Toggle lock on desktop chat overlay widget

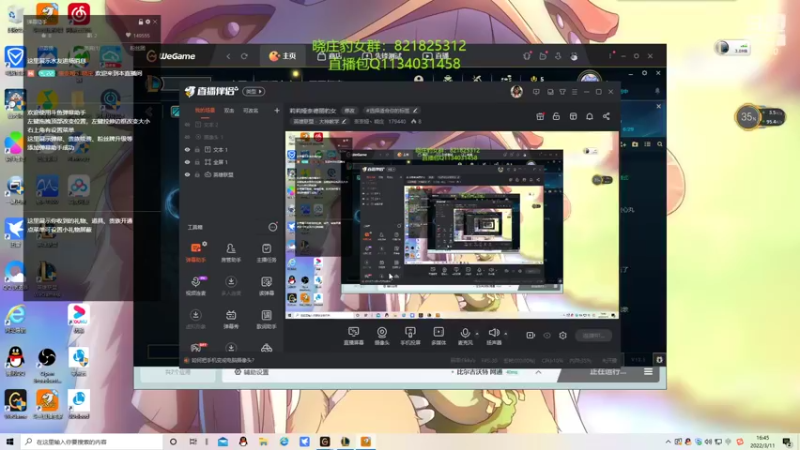140,22
